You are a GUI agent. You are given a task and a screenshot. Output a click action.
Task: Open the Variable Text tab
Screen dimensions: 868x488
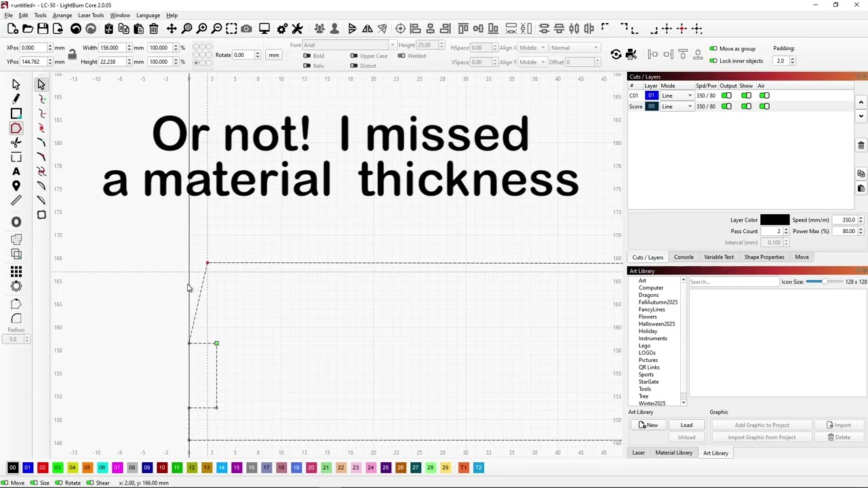[x=719, y=257]
